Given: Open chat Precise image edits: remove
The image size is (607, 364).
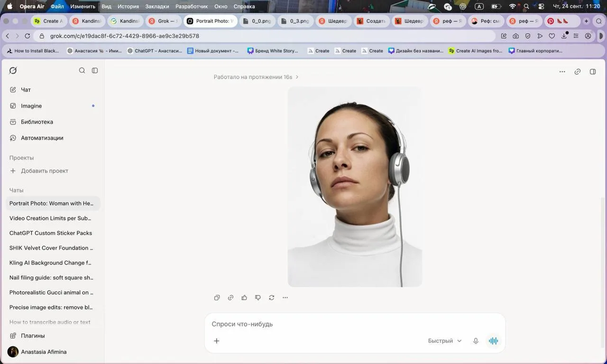Looking at the screenshot, I should point(53,307).
